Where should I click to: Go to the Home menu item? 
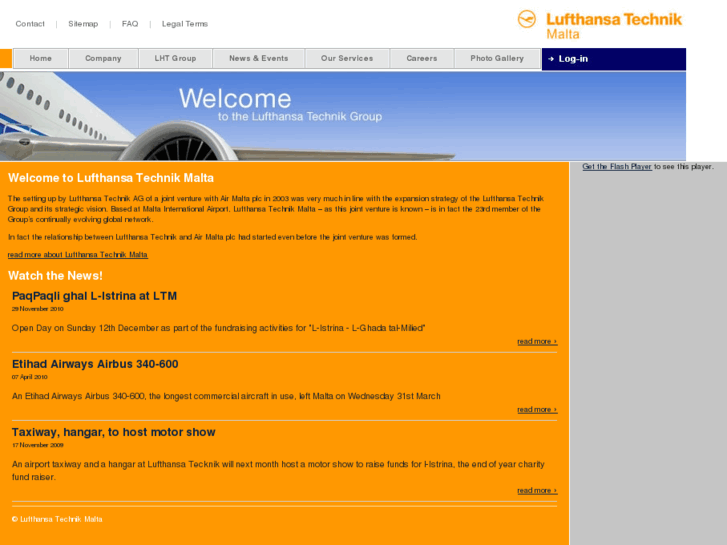click(x=41, y=58)
